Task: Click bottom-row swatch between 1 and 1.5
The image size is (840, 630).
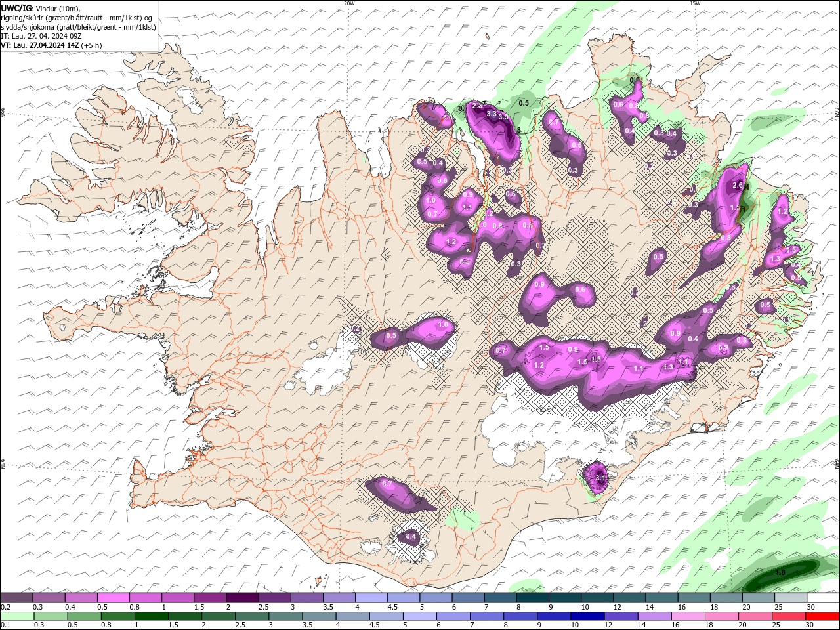Action: (152, 616)
